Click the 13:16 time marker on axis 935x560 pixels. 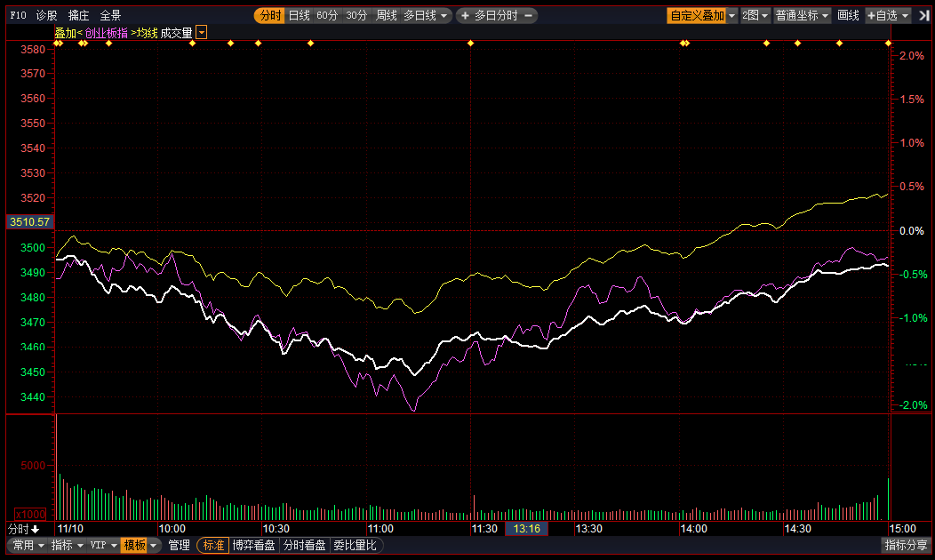(527, 529)
